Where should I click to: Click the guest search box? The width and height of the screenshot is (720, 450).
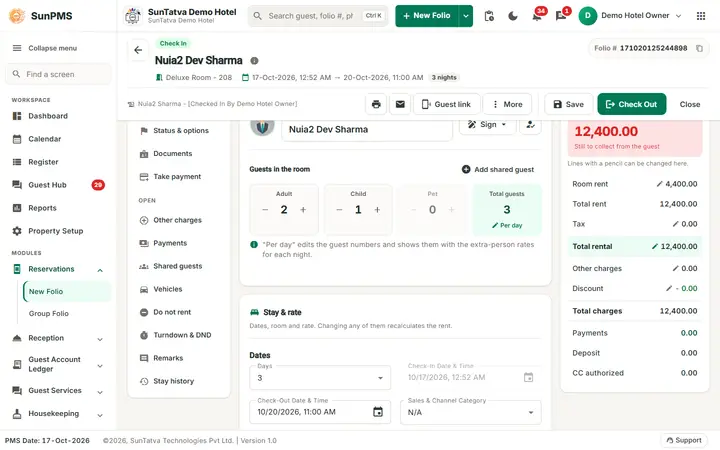coord(318,16)
